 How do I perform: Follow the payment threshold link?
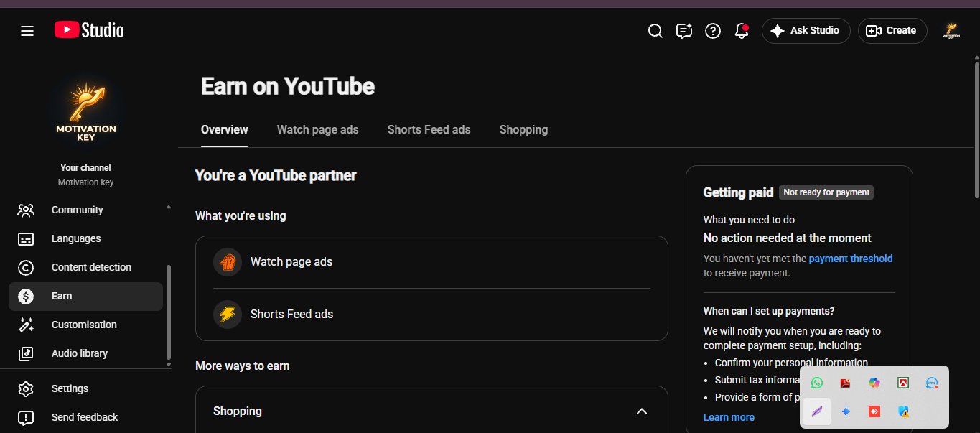pyautogui.click(x=851, y=259)
